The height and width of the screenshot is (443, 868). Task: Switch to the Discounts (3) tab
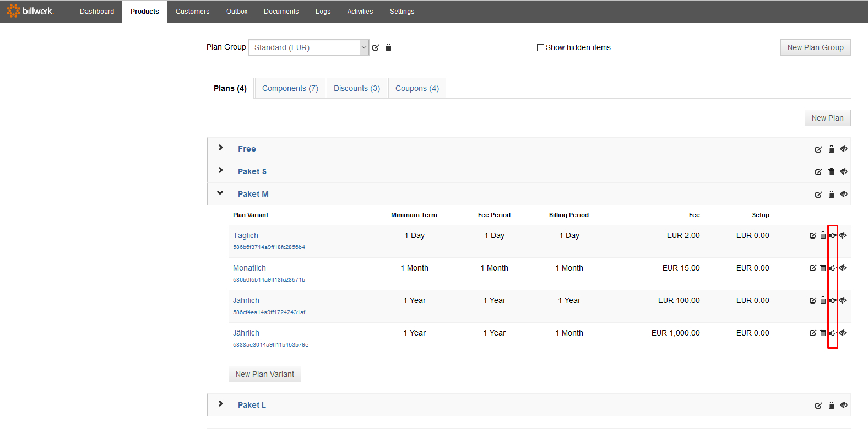coord(357,88)
